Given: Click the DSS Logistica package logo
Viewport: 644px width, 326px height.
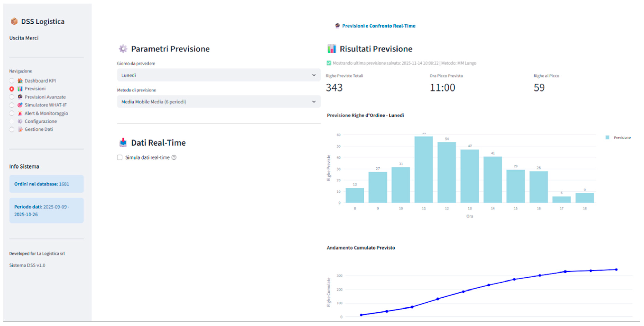Looking at the screenshot, I should 14,21.
